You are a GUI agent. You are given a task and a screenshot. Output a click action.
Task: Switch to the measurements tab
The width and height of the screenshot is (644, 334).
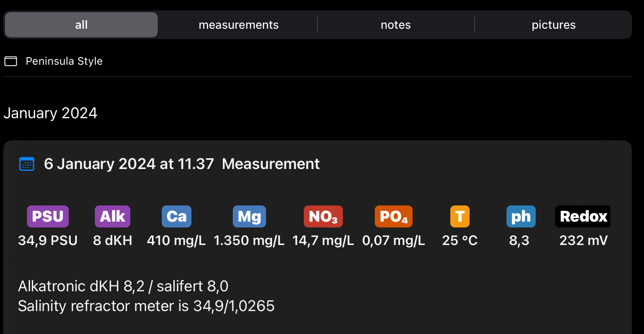238,25
